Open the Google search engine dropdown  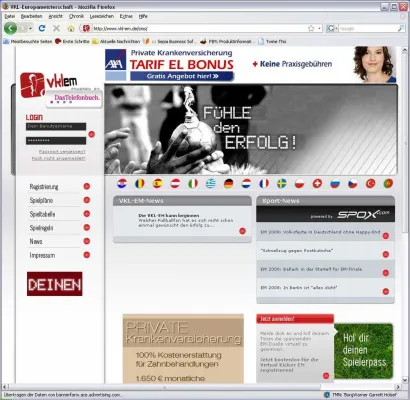(x=332, y=29)
